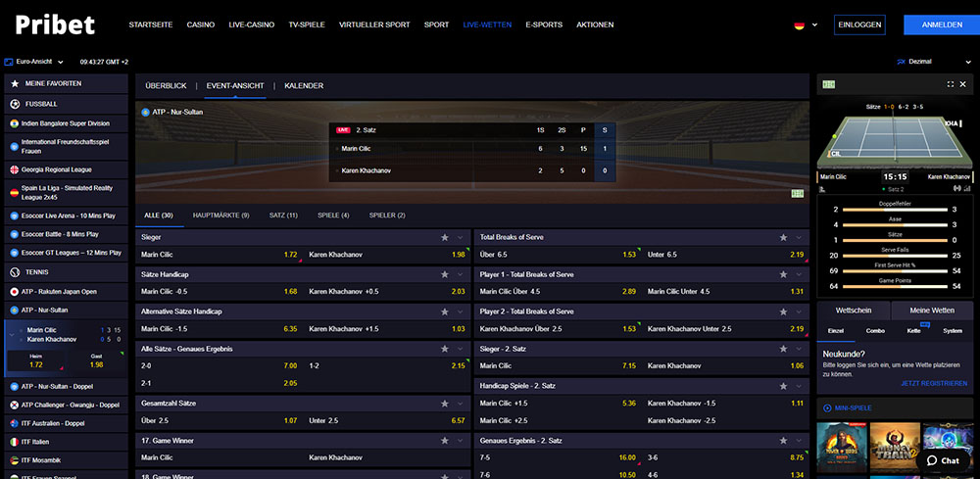The width and height of the screenshot is (980, 479).
Task: Collapse the Alle Sätze - Genaues Ergebnis market
Action: (462, 349)
